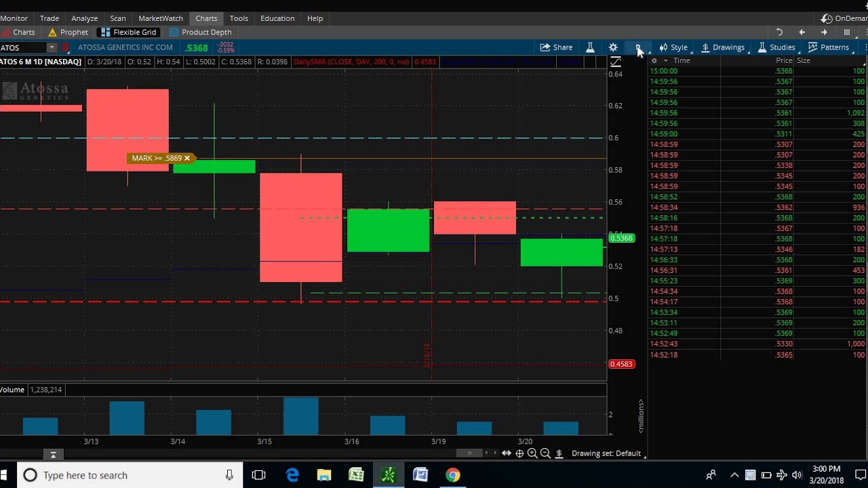This screenshot has height=488, width=868.
Task: Open the chart grid layout icon
Action: coord(847,32)
